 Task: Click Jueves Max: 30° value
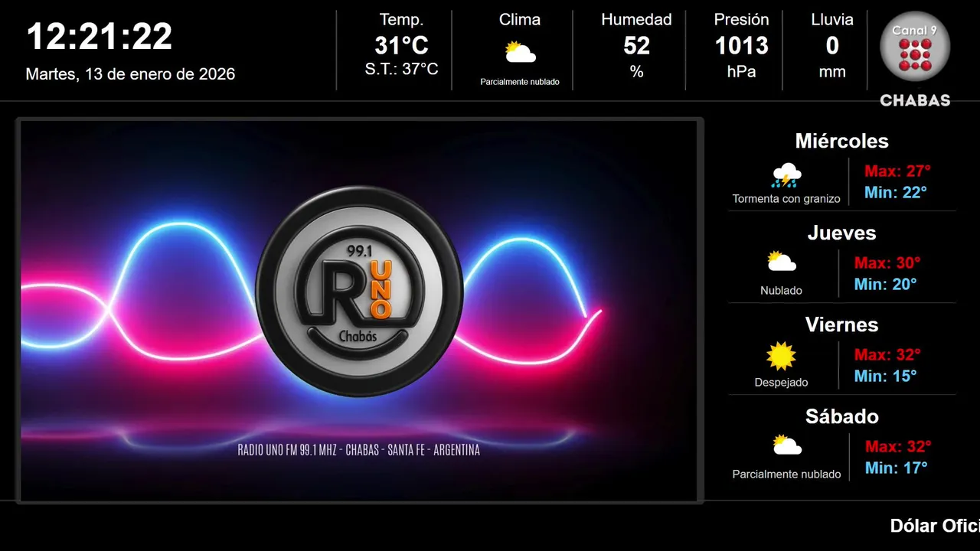[x=887, y=262]
